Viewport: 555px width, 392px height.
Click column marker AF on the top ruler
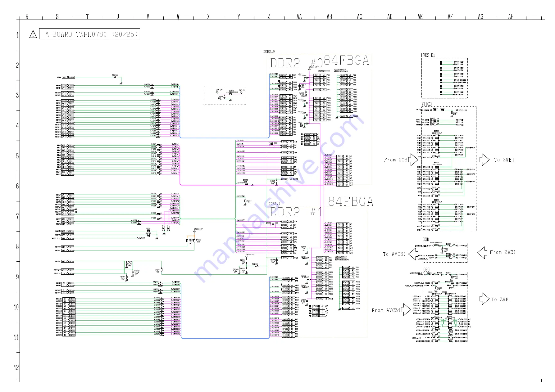coord(450,16)
